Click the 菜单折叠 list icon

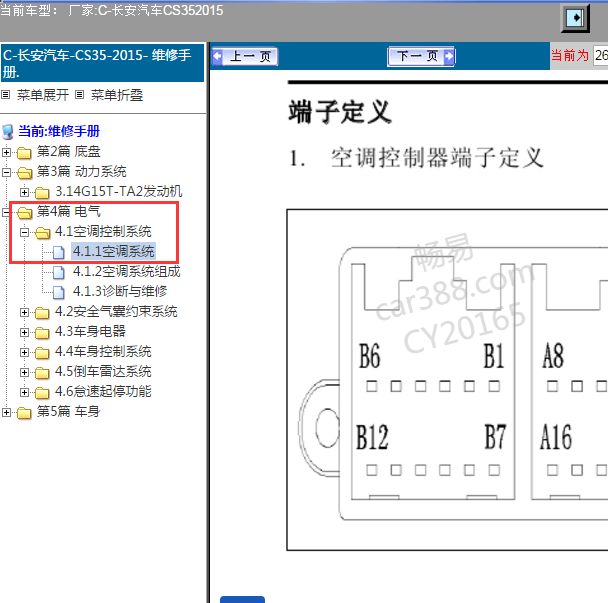[x=79, y=95]
